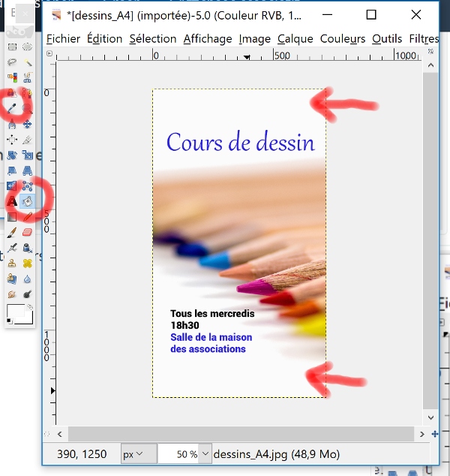Select the Scale tool
This screenshot has width=450, height=476.
(27, 155)
